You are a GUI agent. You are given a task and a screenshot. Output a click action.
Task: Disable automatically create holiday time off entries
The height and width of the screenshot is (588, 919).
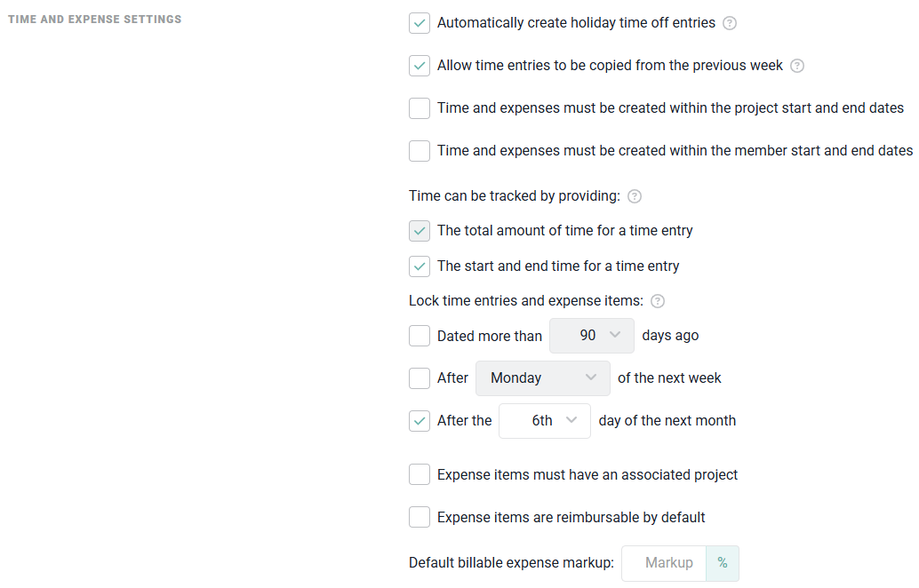pyautogui.click(x=420, y=23)
